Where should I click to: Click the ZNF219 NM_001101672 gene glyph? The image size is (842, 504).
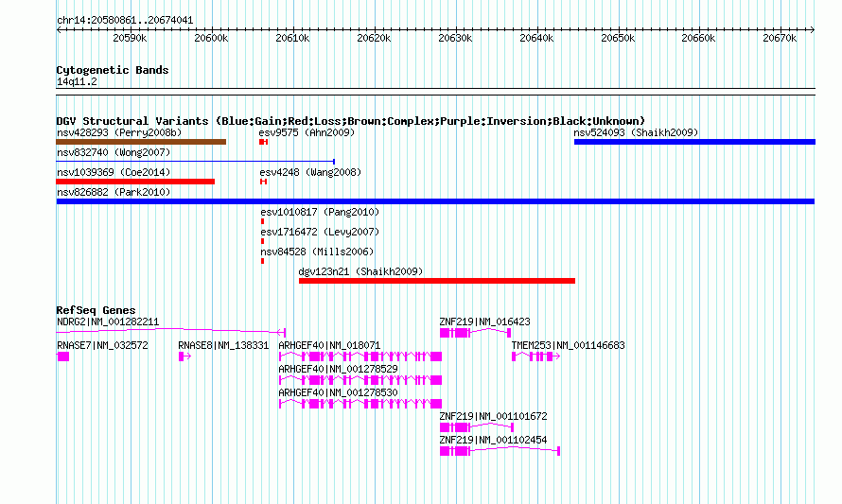477,427
